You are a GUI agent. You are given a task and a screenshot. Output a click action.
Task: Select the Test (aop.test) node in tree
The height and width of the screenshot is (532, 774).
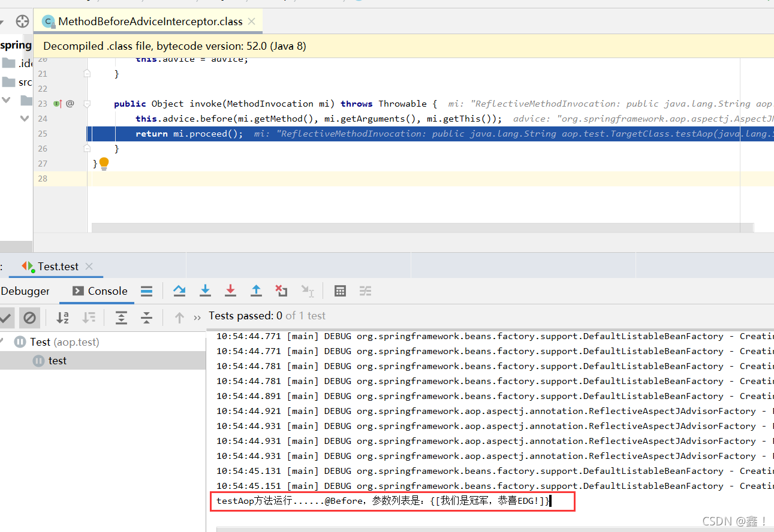[64, 341]
